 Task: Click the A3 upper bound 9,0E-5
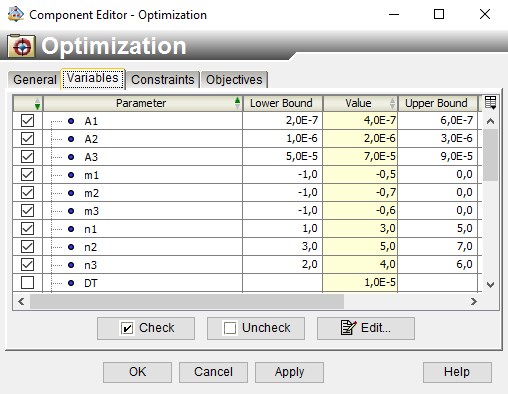point(438,156)
